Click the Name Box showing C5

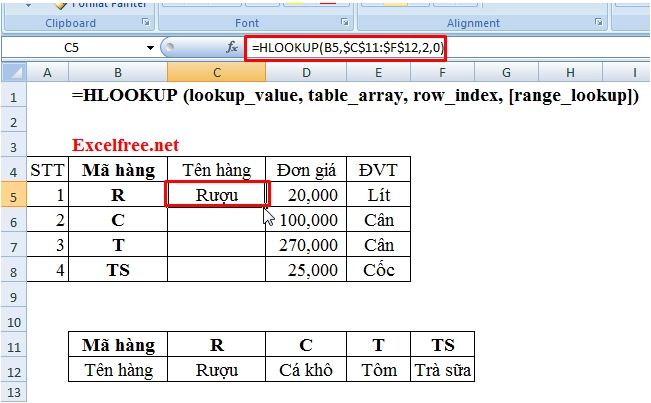pyautogui.click(x=75, y=47)
